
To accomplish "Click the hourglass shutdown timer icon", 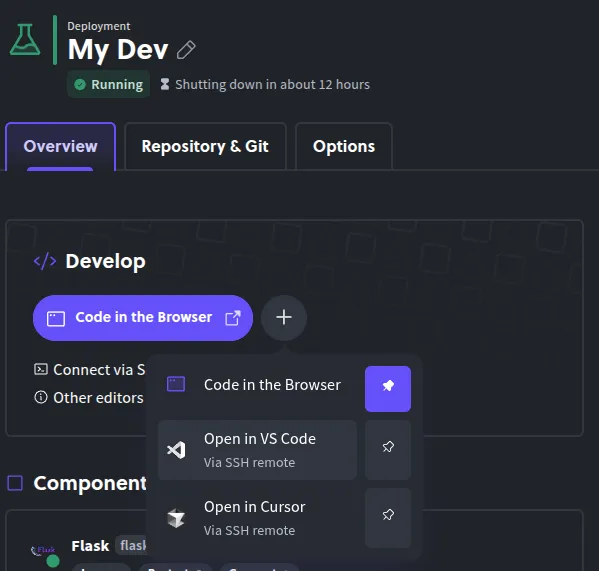I will pos(165,84).
